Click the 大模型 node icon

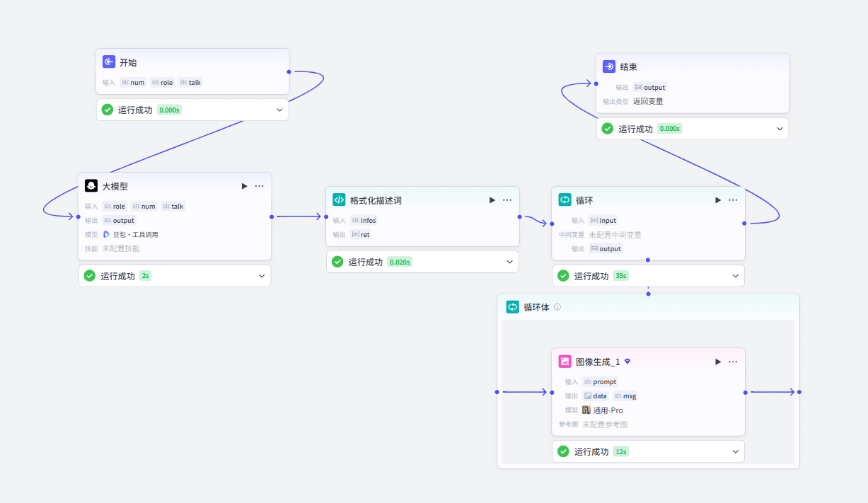[x=91, y=186]
